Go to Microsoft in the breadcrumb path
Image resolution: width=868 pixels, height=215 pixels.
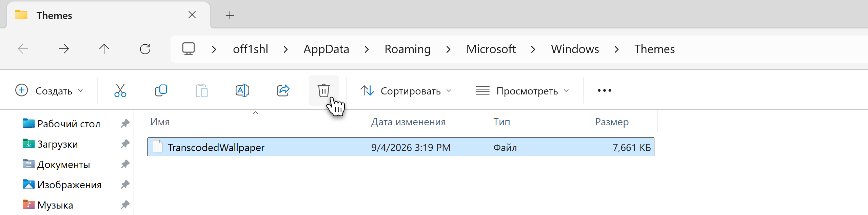491,49
